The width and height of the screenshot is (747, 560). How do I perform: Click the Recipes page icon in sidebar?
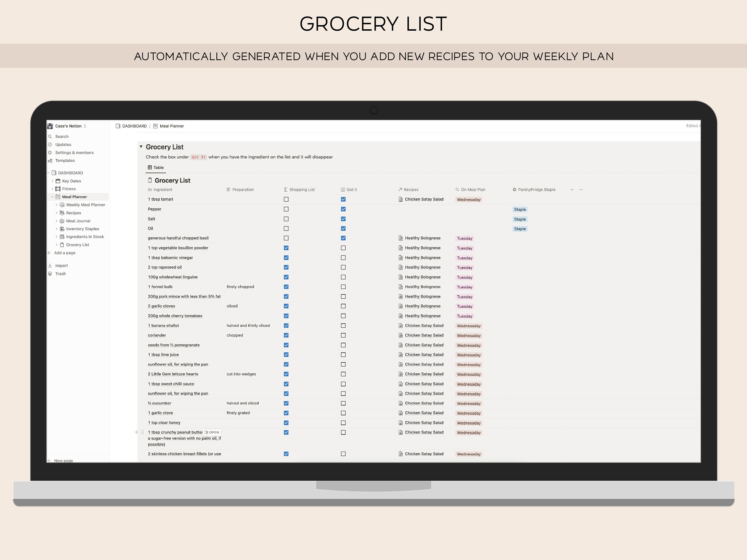pos(62,213)
